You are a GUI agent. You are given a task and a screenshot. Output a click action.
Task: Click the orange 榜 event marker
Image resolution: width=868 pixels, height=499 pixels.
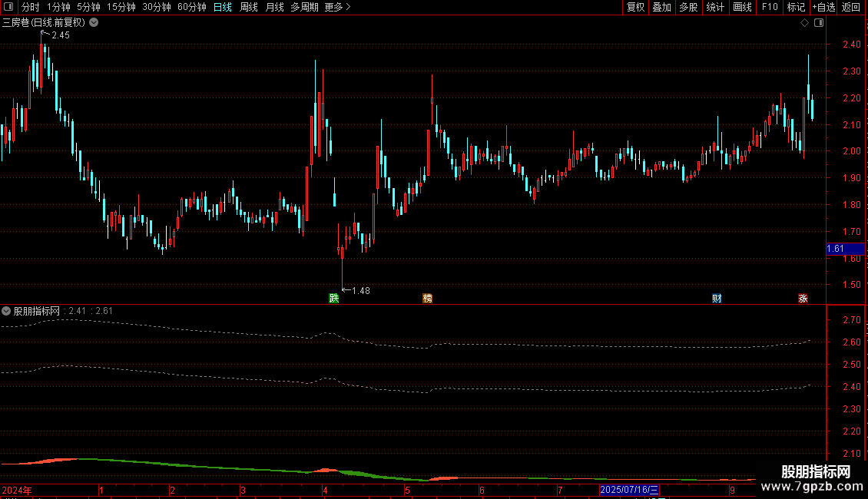427,298
